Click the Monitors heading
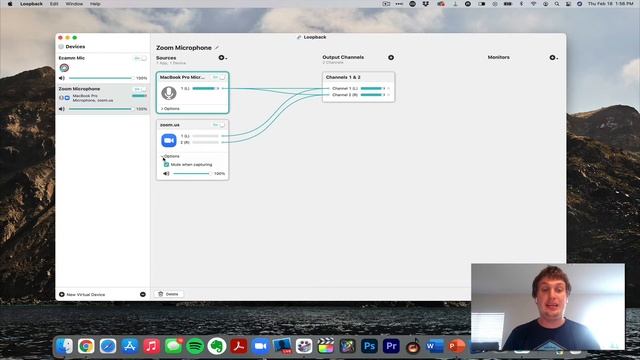Viewport: 640px width, 360px height. tap(498, 58)
